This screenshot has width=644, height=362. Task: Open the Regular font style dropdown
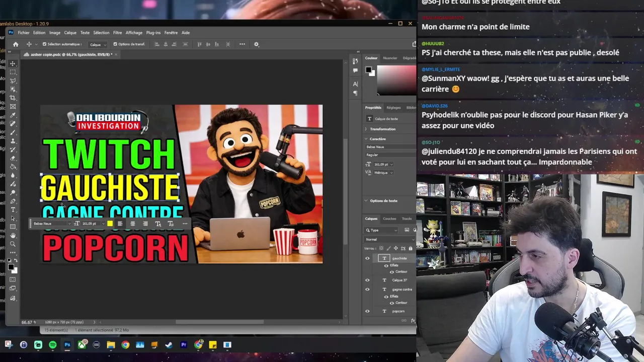click(x=390, y=155)
